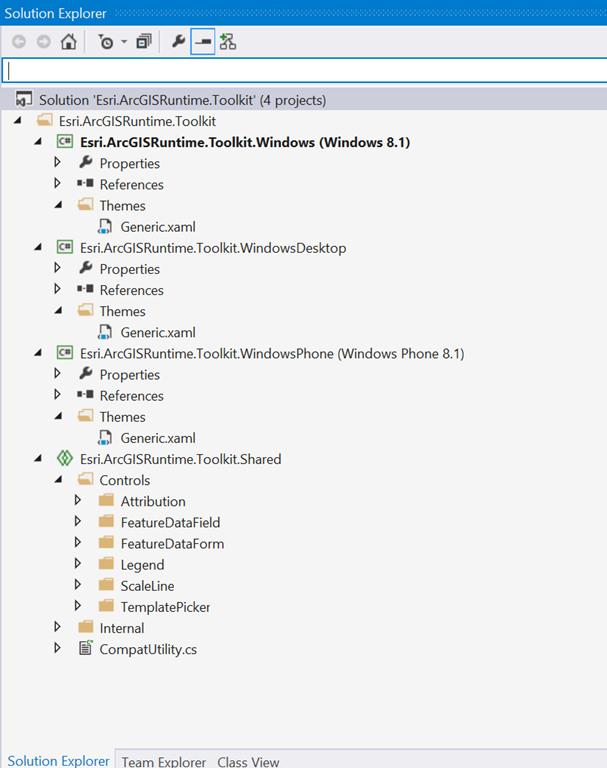Collapse Themes folder under the WindowsPhone project
This screenshot has width=607, height=768.
click(59, 417)
